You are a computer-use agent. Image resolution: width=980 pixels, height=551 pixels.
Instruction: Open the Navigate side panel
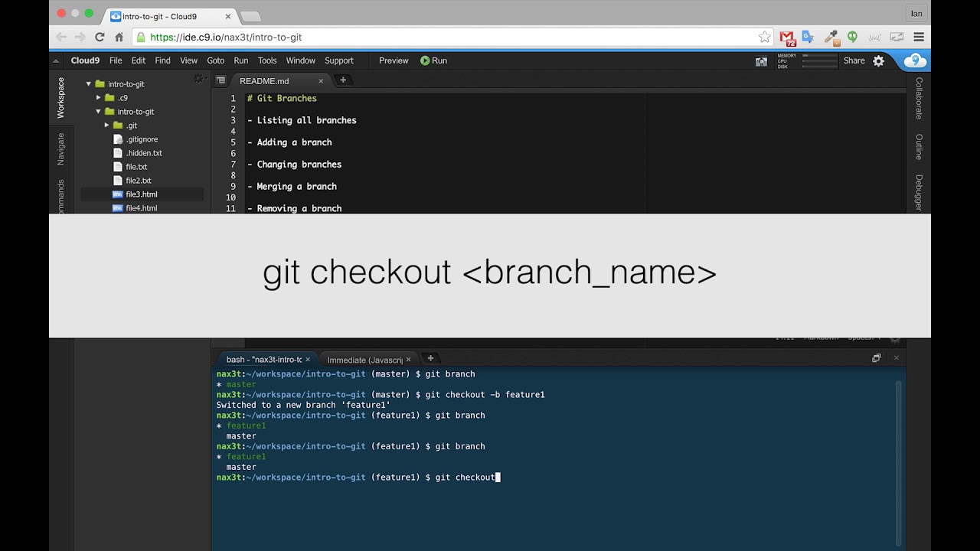(61, 149)
